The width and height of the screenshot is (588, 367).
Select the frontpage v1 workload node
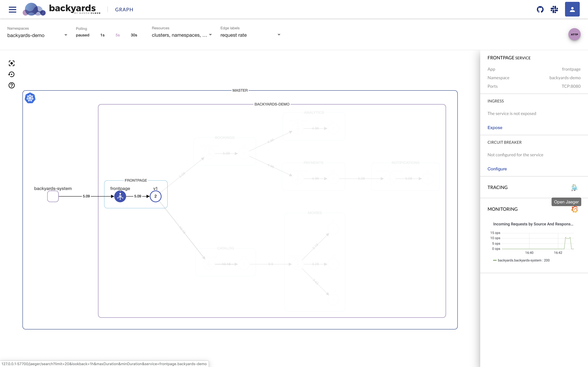156,196
